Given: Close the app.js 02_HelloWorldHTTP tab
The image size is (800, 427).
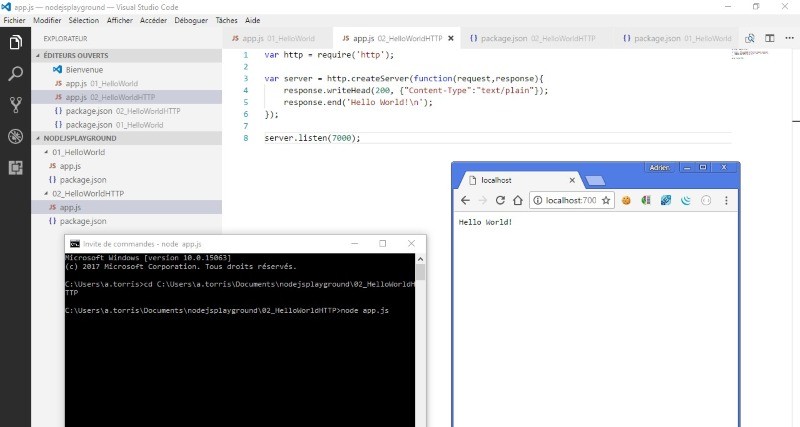Looking at the screenshot, I should [x=449, y=38].
